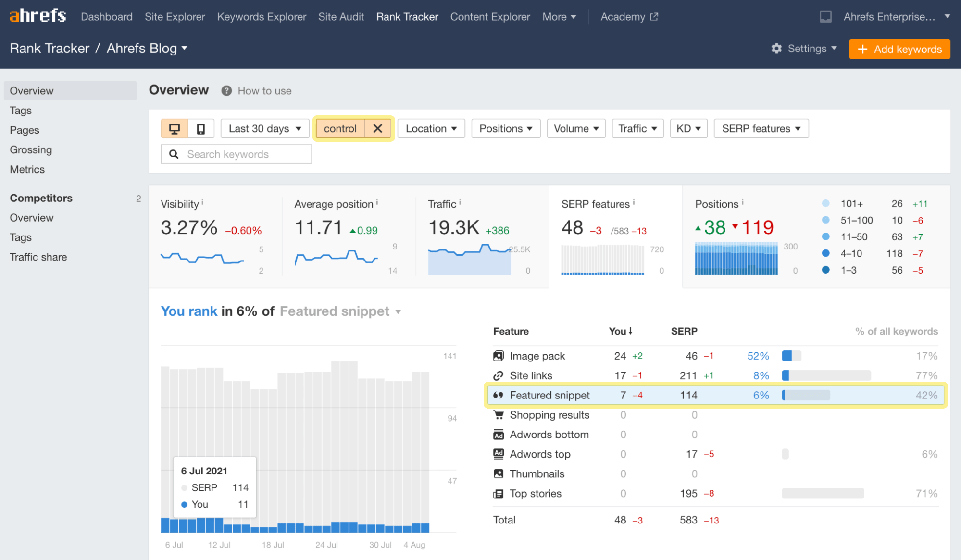Click the Shopping results cart icon
The height and width of the screenshot is (560, 961).
pos(499,415)
